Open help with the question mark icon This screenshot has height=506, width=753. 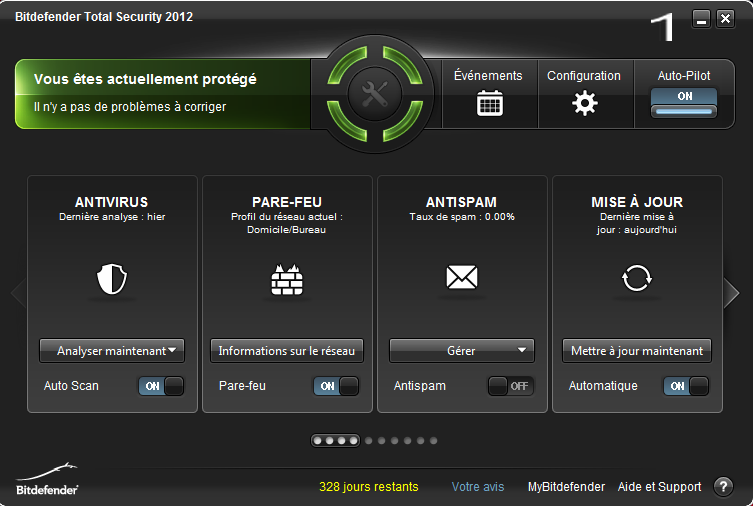click(x=723, y=486)
